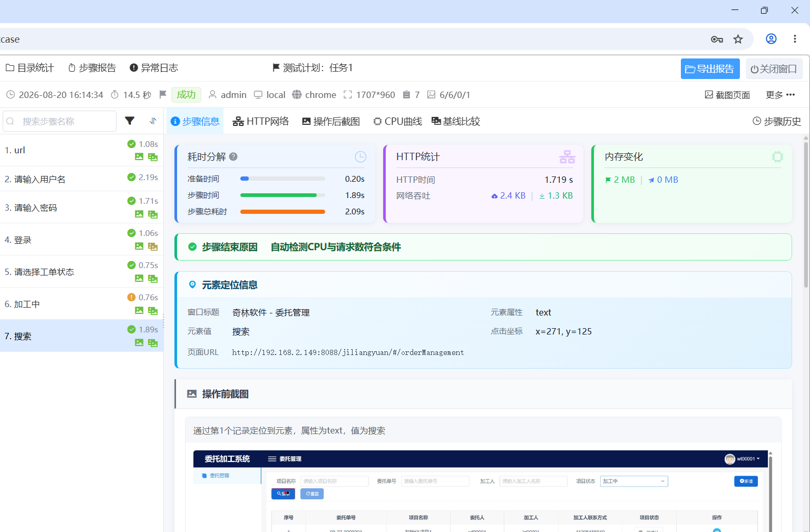The image size is (810, 532).
Task: Click the network icon in HTTP统计 card
Action: point(567,156)
